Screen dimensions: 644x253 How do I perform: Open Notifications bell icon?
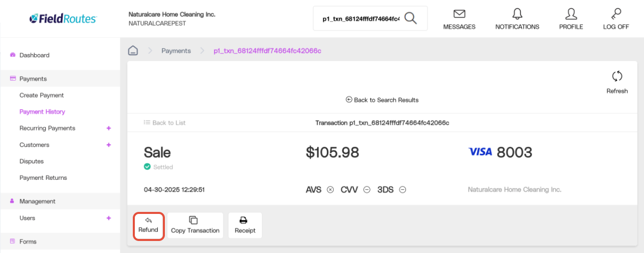pos(517,14)
